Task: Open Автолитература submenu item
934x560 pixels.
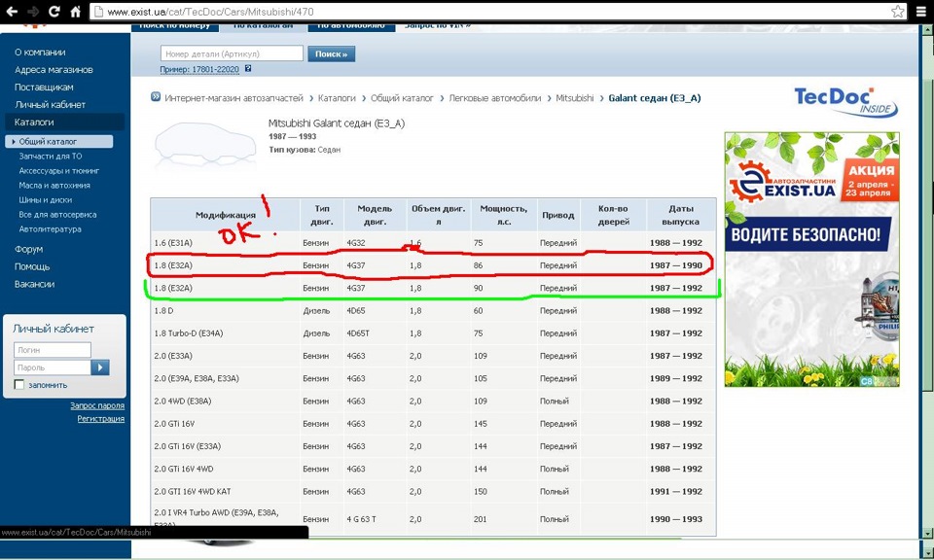Action: coord(50,229)
